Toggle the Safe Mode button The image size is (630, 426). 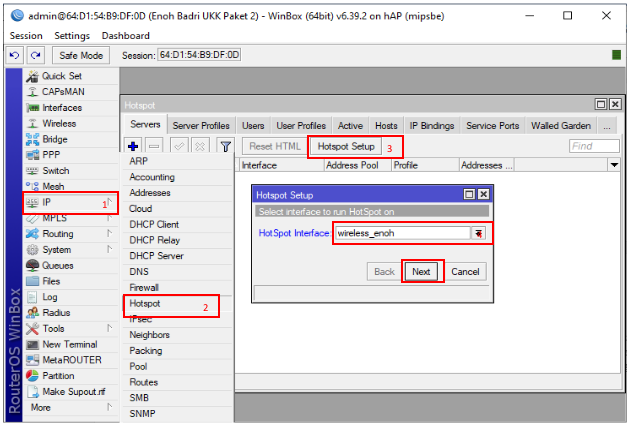tap(81, 55)
